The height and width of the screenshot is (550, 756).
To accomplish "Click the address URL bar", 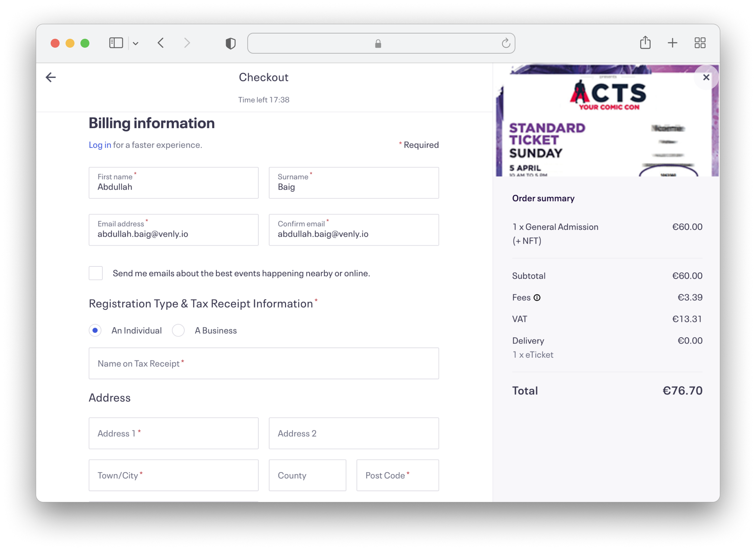I will (x=379, y=43).
